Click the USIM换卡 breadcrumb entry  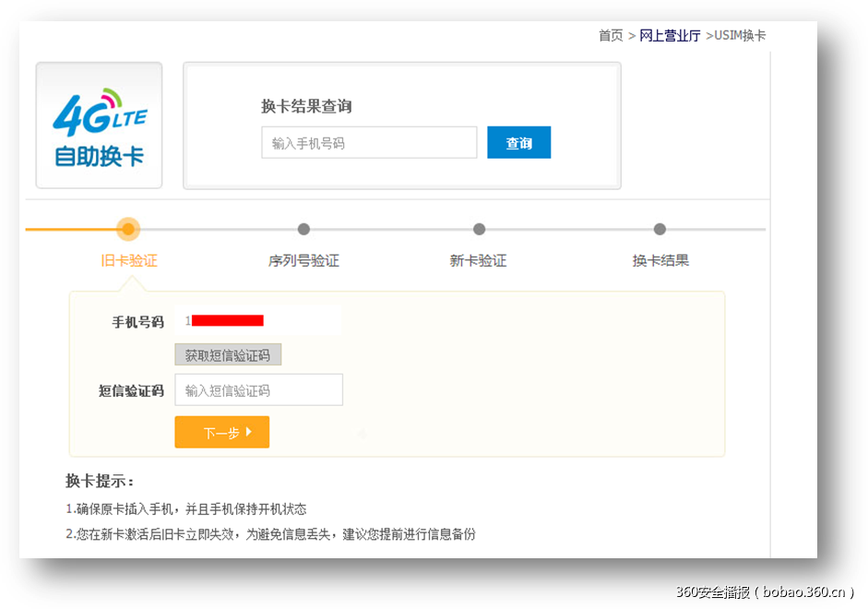pos(737,35)
